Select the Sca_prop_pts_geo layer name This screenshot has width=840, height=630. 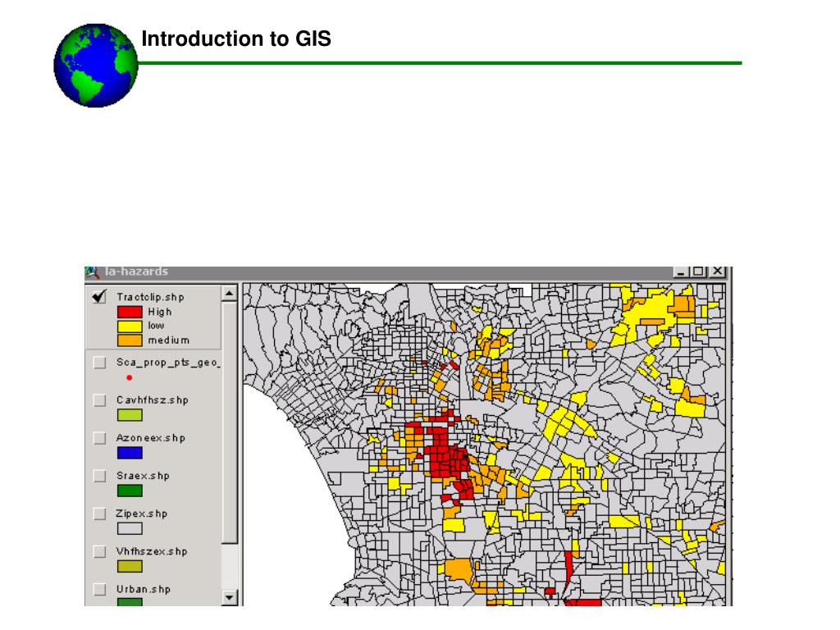(168, 363)
